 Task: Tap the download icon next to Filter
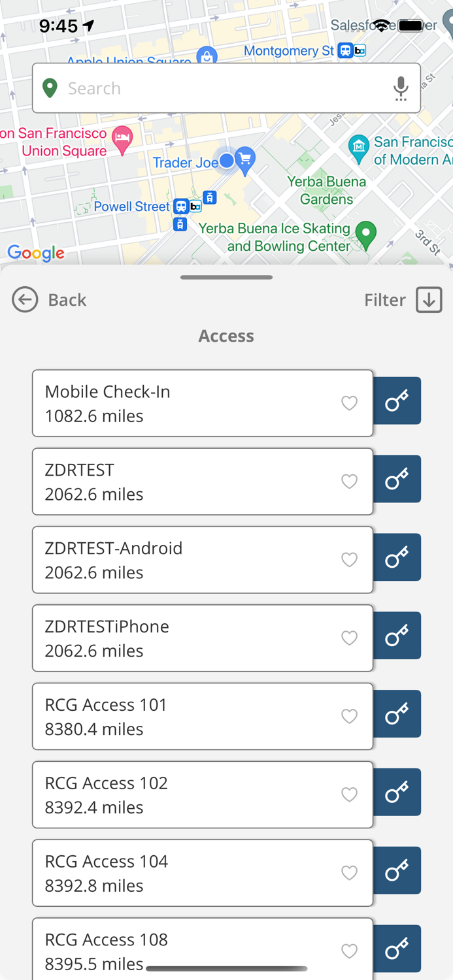click(x=428, y=300)
